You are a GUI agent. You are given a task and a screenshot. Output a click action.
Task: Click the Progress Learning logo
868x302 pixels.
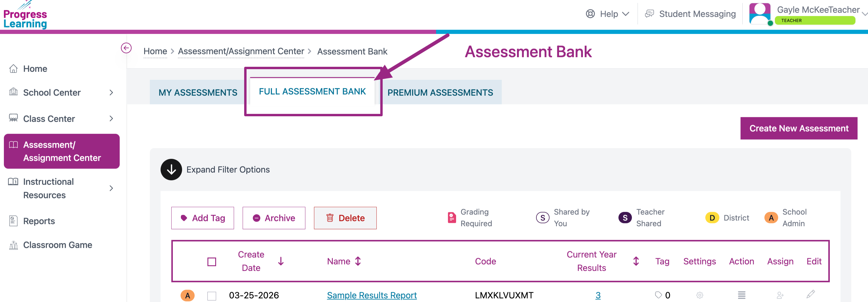pyautogui.click(x=25, y=16)
